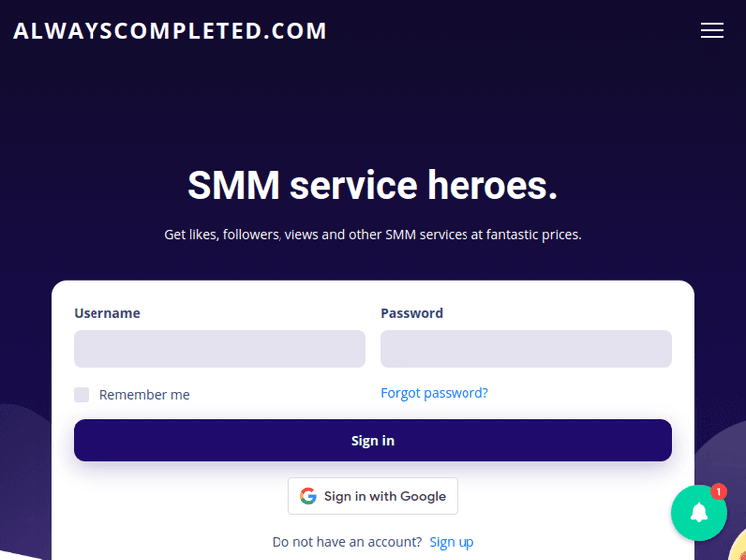The height and width of the screenshot is (560, 746).
Task: Choose Sign in with Google text
Action: click(x=385, y=496)
